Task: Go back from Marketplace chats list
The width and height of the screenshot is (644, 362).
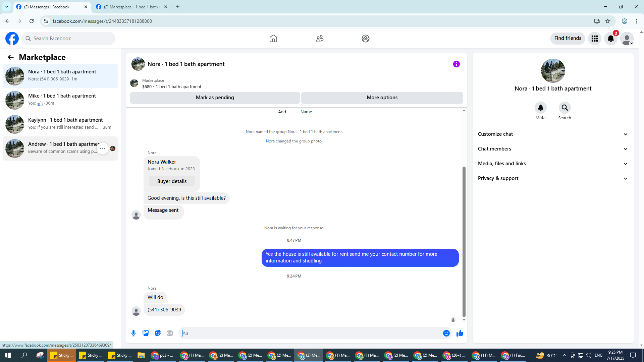Action: (x=11, y=57)
